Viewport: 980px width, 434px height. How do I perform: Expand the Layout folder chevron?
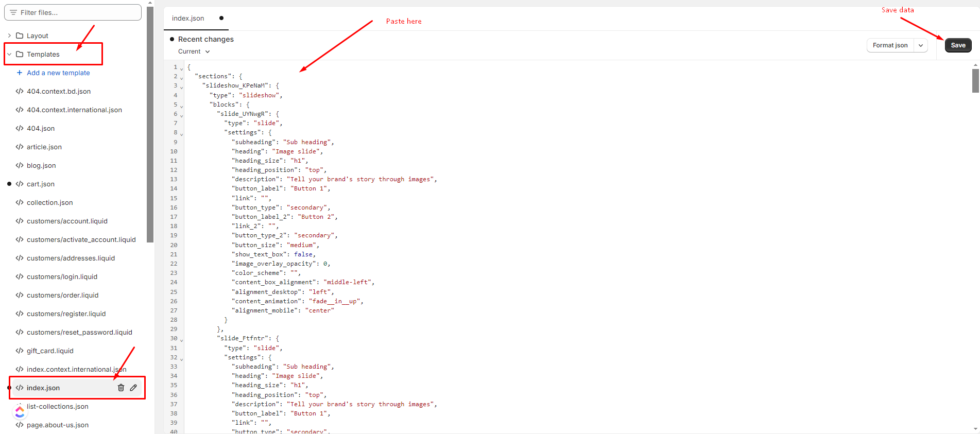(9, 36)
